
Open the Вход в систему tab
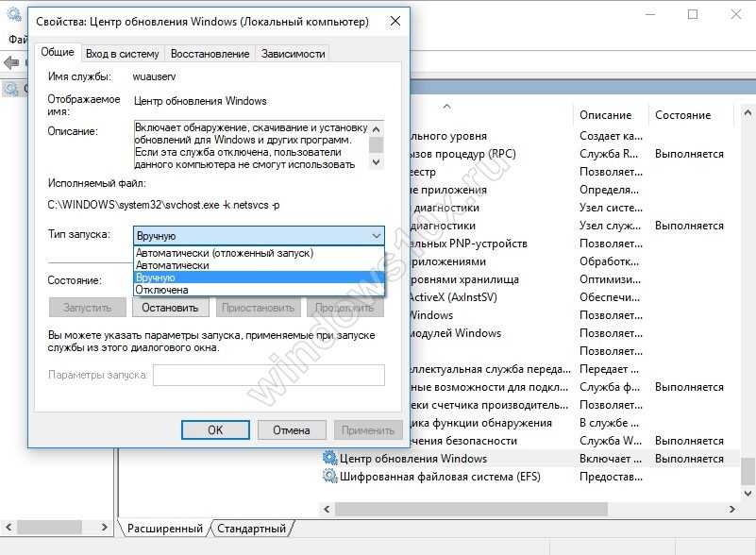pyautogui.click(x=122, y=54)
